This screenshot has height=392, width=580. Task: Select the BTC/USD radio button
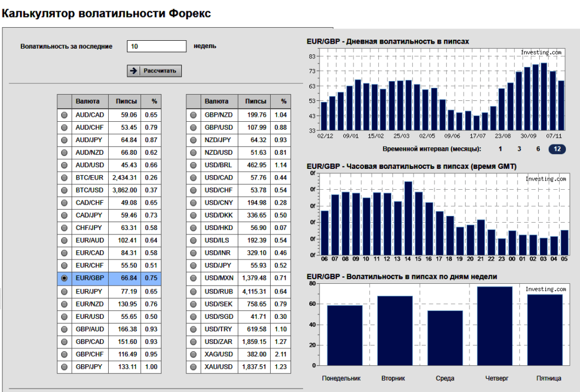(64, 190)
